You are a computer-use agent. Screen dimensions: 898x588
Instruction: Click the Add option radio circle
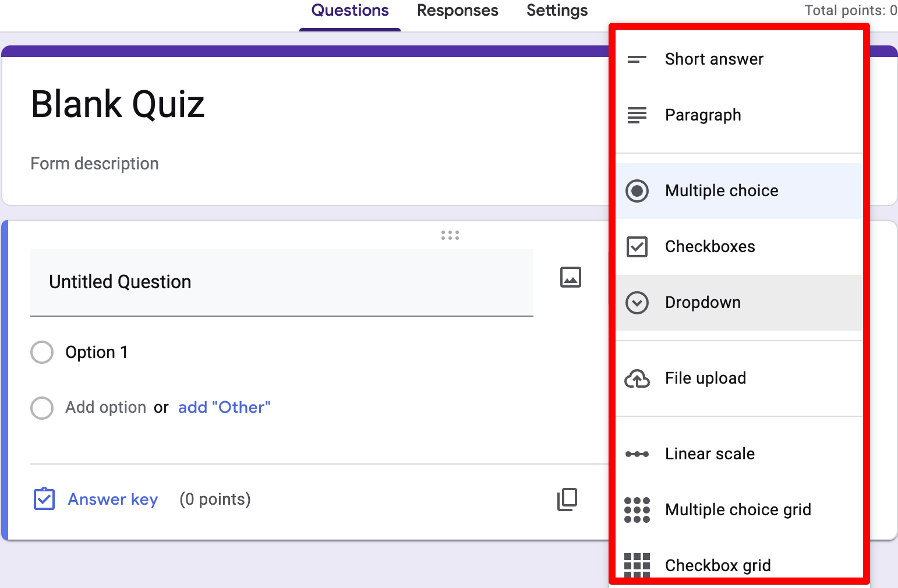tap(42, 408)
